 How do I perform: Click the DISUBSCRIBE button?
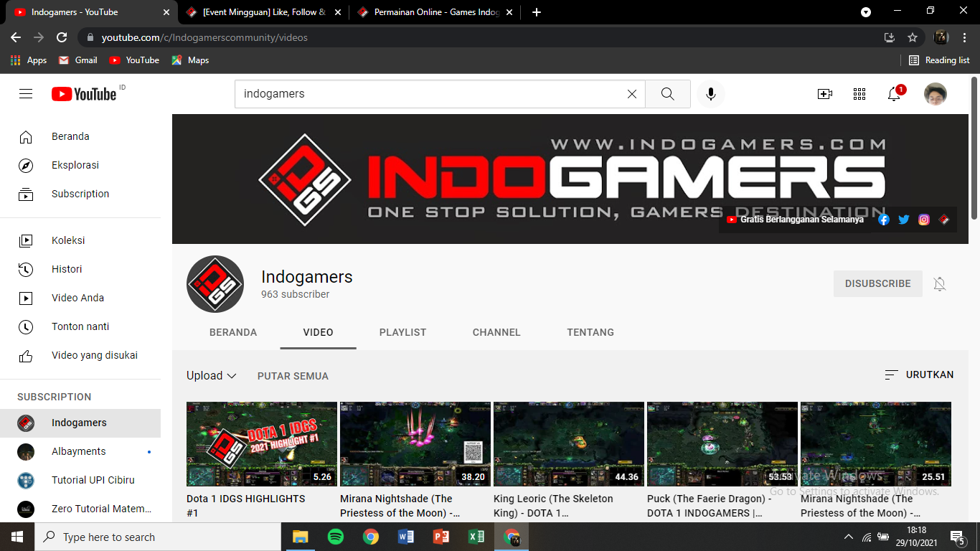pos(878,283)
